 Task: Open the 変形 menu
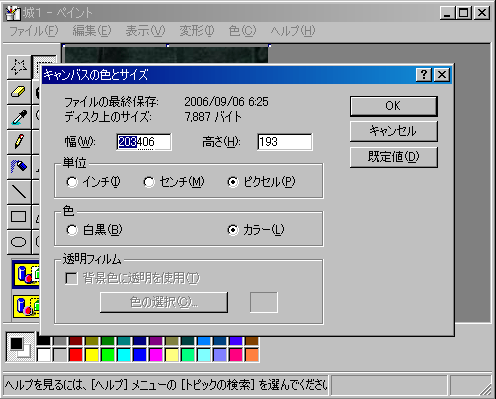[197, 31]
